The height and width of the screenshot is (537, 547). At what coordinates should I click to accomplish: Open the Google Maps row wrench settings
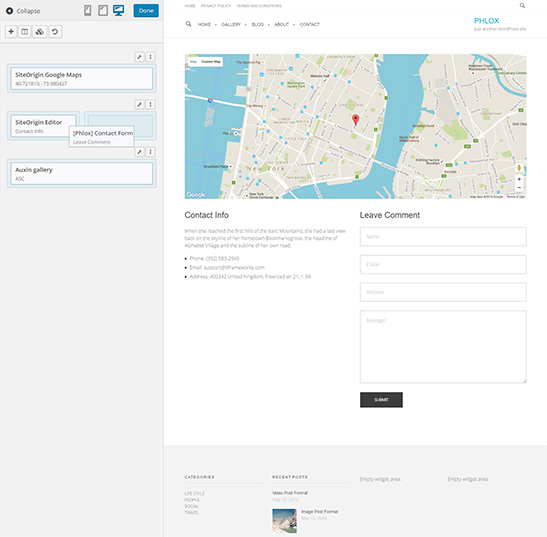click(x=140, y=57)
